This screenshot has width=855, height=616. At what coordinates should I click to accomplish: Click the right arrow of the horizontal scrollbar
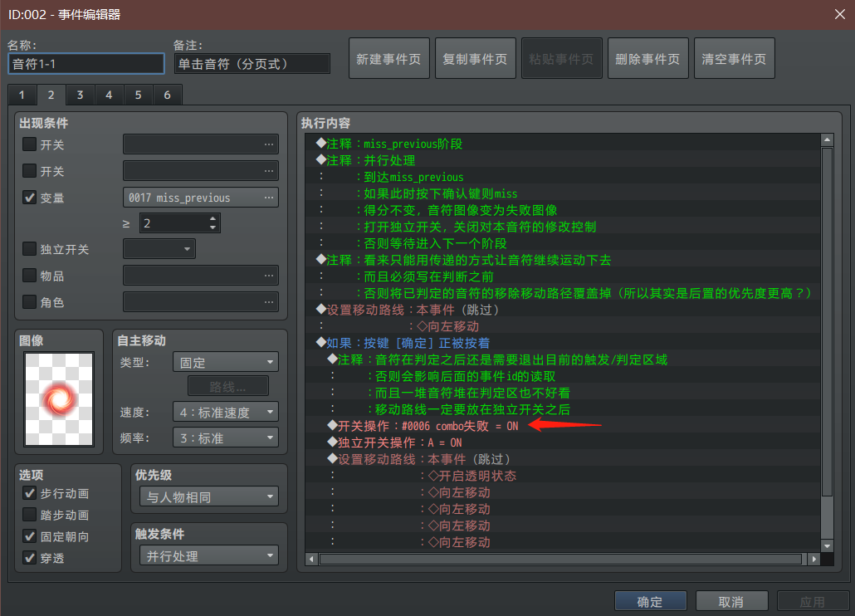click(814, 559)
